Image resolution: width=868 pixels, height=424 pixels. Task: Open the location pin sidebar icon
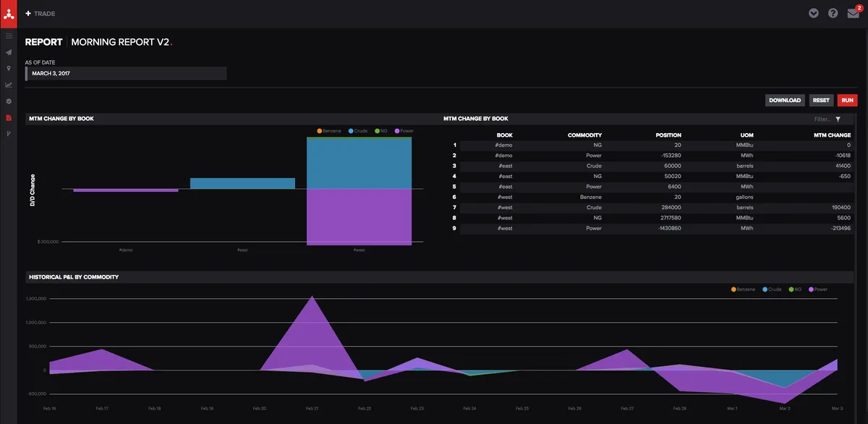(x=9, y=68)
